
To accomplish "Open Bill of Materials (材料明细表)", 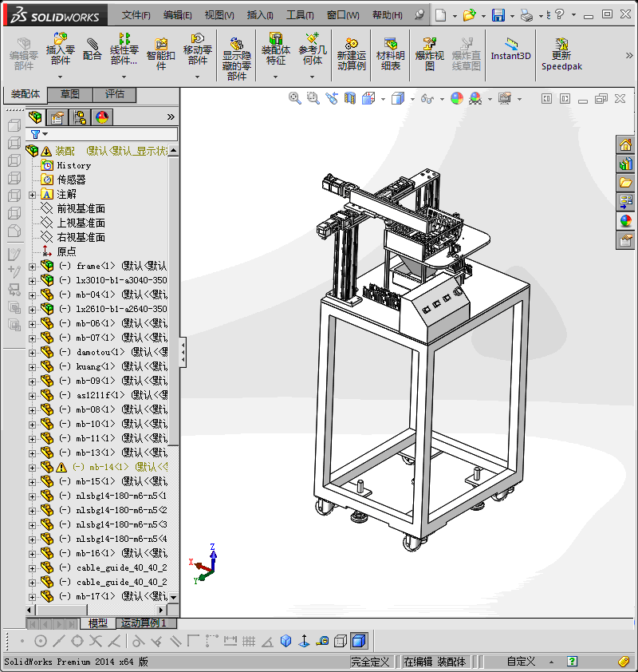I will pos(390,54).
